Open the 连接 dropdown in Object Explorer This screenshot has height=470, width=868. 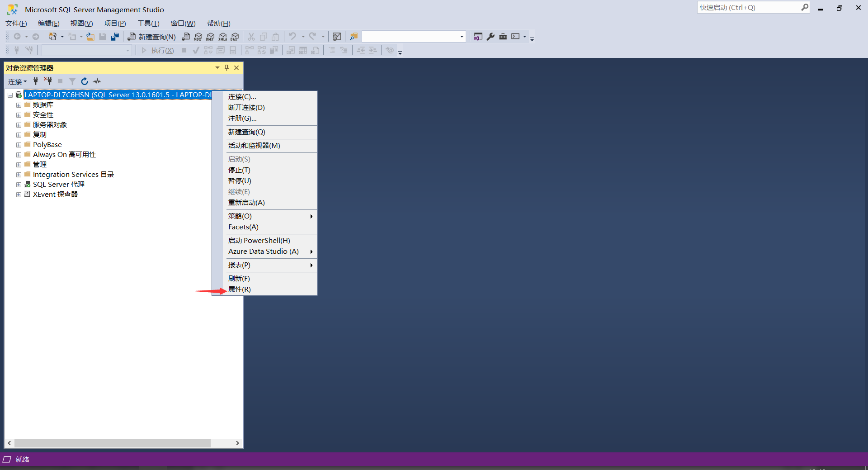click(x=17, y=81)
